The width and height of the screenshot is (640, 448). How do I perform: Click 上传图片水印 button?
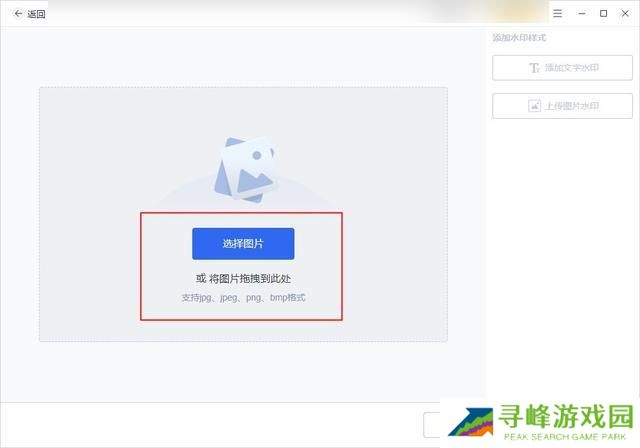[562, 106]
